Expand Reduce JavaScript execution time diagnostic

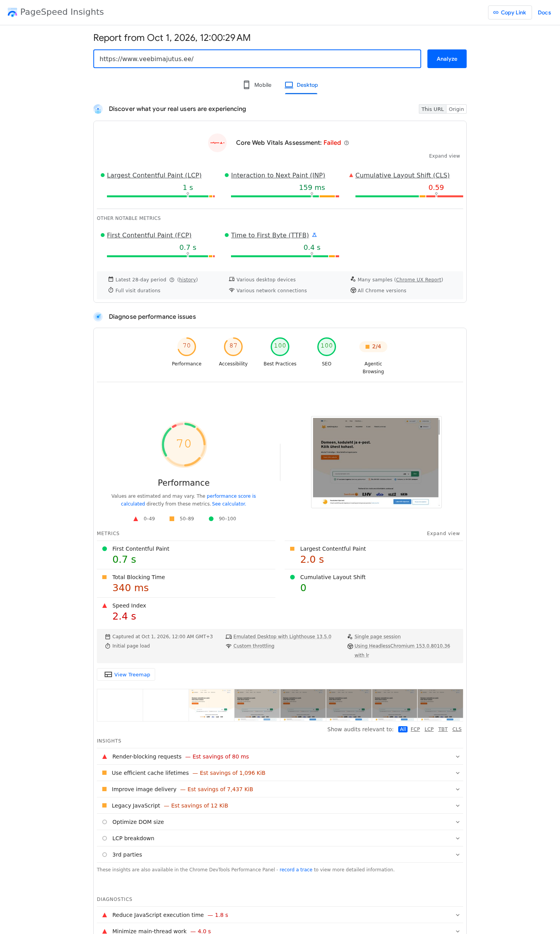click(x=280, y=915)
